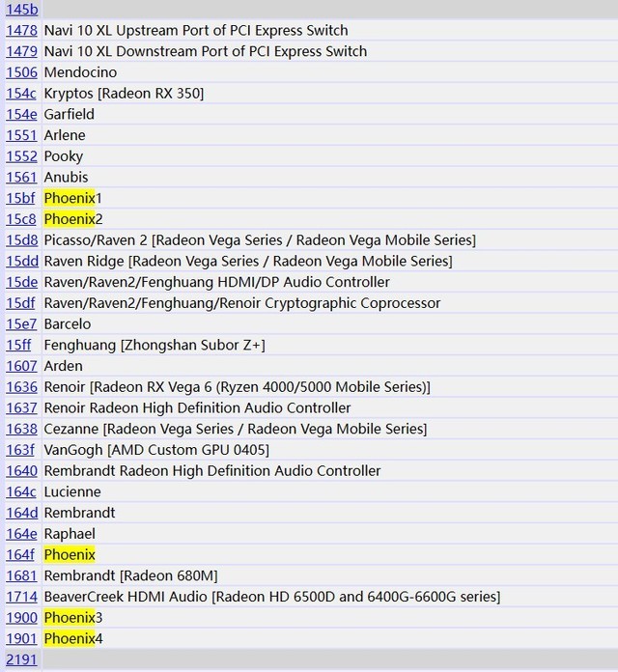Click the 'Lucienne' device name
This screenshot has width=618, height=672.
pos(72,492)
